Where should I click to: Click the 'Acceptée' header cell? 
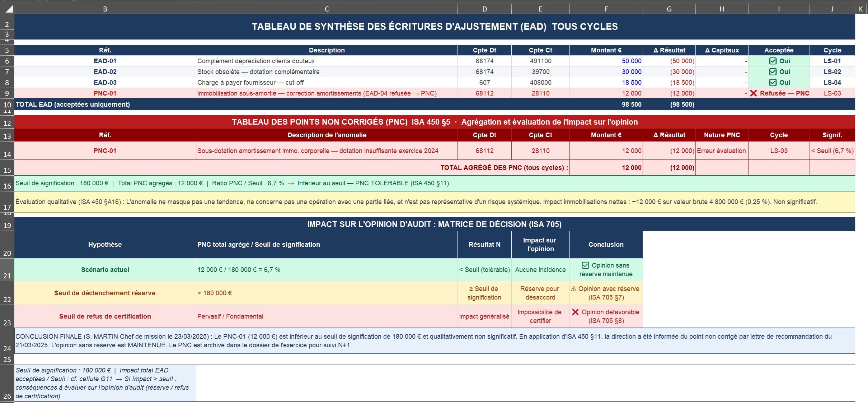(779, 50)
